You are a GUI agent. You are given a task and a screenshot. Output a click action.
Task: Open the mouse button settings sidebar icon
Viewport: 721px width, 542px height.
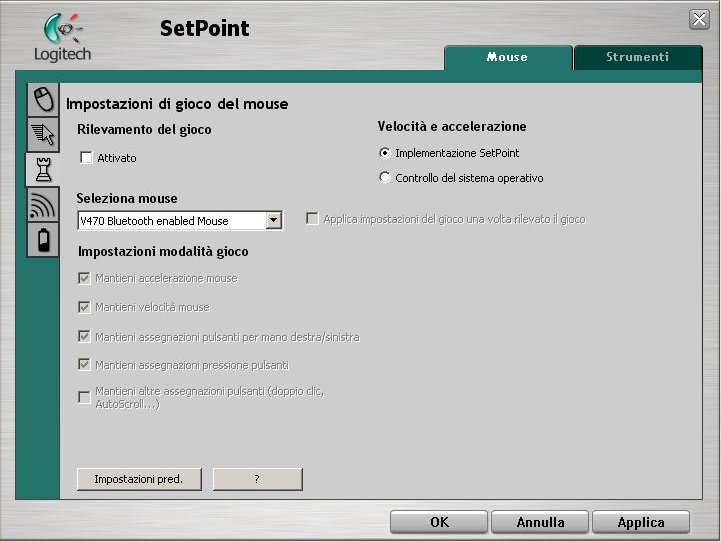[44, 99]
